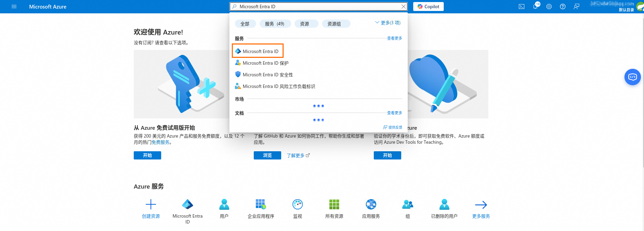Open Microsoft Entra ID 安全性 result
Image resolution: width=644 pixels, height=231 pixels.
coord(267,75)
